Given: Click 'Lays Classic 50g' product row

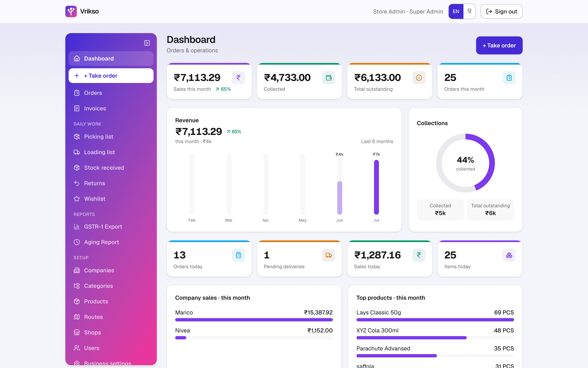Looking at the screenshot, I should coord(435,315).
